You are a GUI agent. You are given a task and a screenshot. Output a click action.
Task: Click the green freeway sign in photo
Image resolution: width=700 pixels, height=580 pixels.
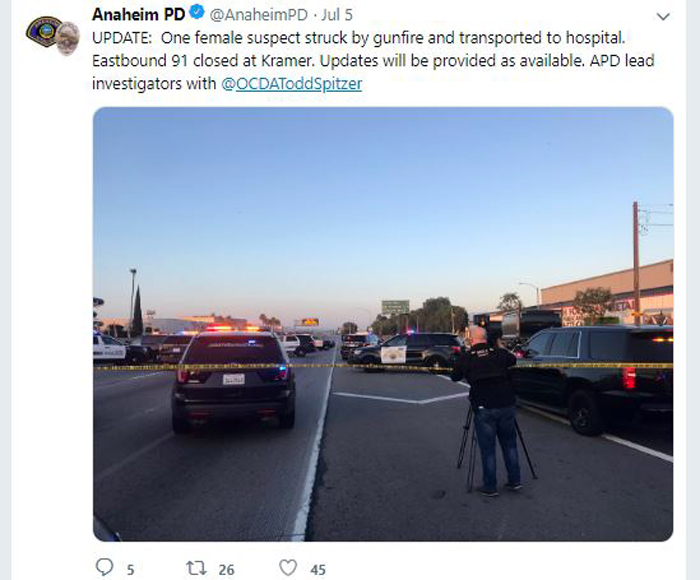coord(395,307)
